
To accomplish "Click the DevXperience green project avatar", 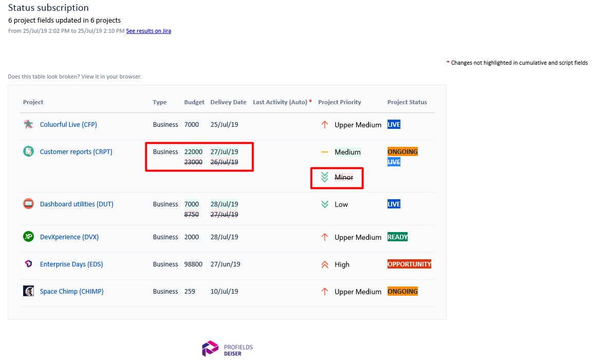I will point(29,236).
